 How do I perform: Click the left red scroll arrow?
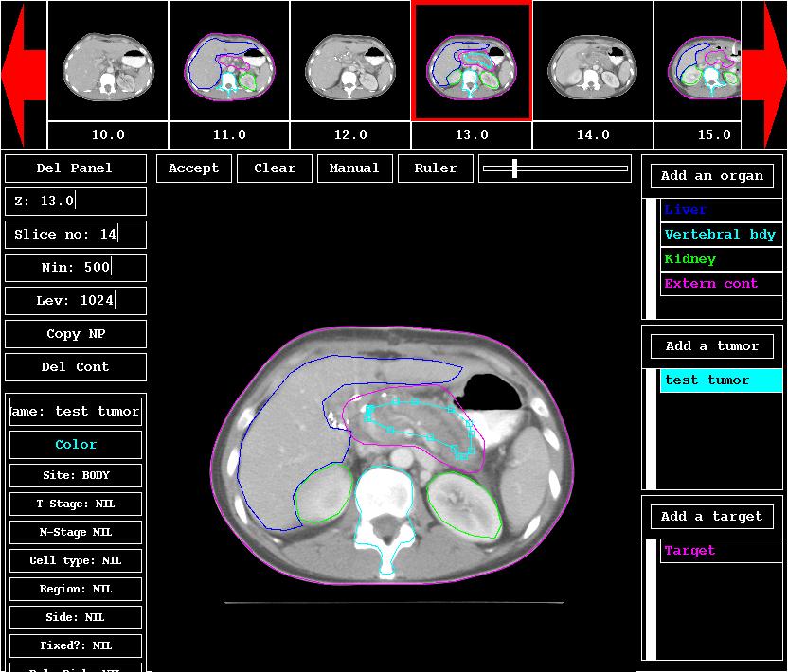click(24, 74)
